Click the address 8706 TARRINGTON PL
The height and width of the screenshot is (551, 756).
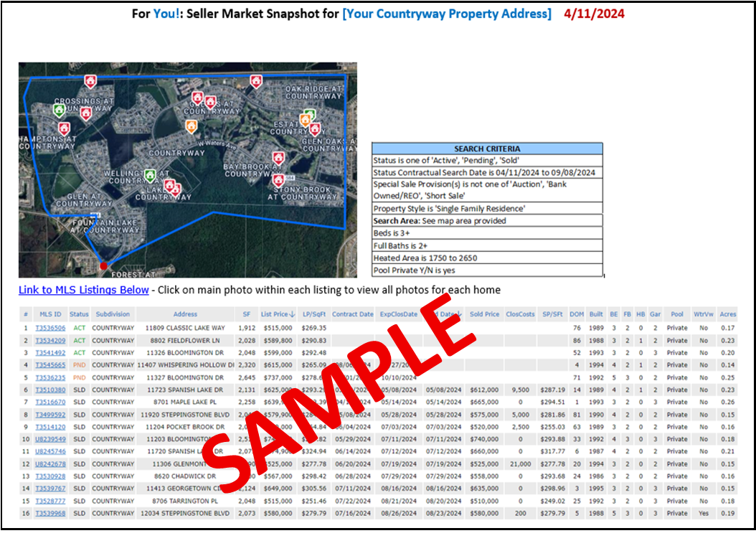point(185,501)
